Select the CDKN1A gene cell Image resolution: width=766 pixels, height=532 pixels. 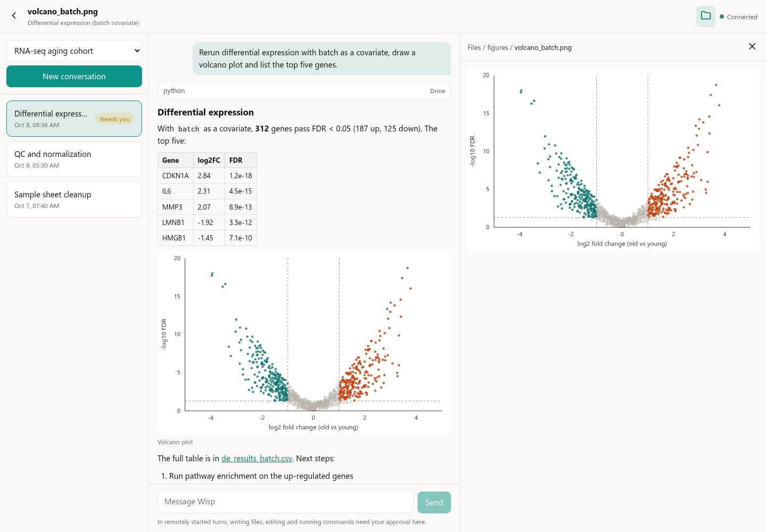[176, 176]
